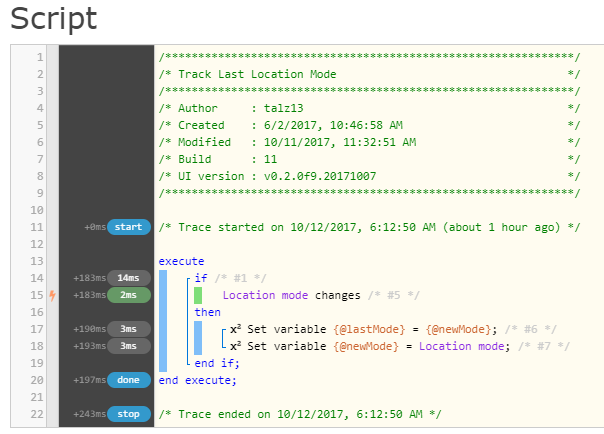Click line number 22 in the gutter
The width and height of the screenshot is (604, 434).
[37, 414]
